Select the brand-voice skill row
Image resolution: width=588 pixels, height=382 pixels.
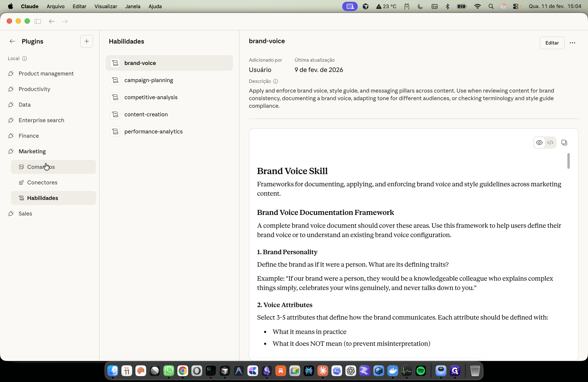[x=169, y=63]
